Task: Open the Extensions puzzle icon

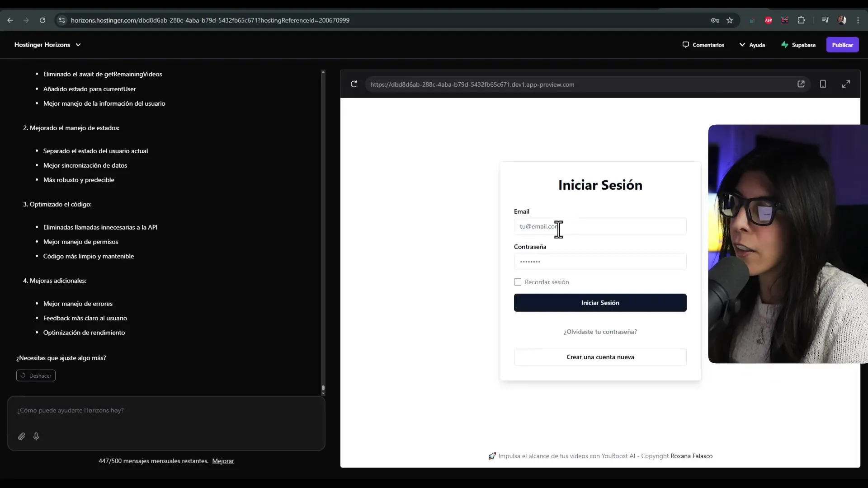Action: [801, 20]
